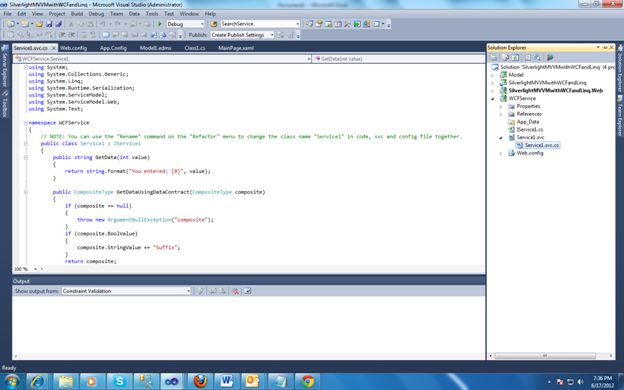Click the Find in Files icon beside SearchService
The height and width of the screenshot is (390, 624).
click(x=214, y=24)
